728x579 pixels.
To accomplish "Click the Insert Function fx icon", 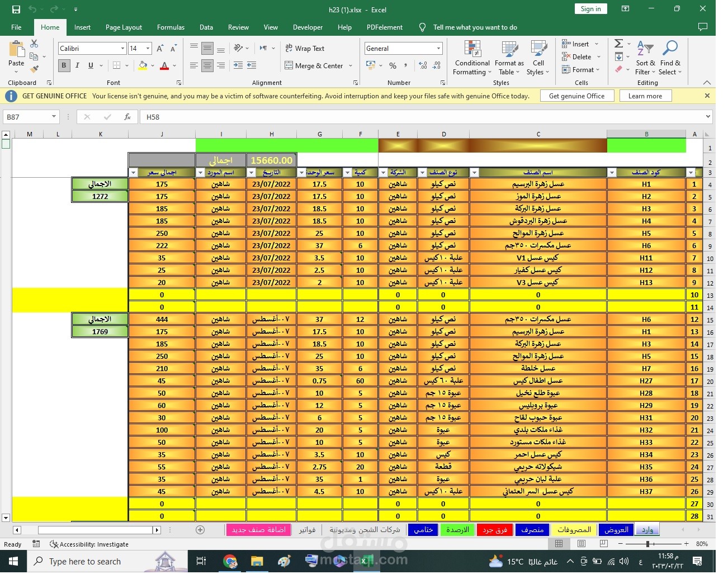I will [127, 117].
